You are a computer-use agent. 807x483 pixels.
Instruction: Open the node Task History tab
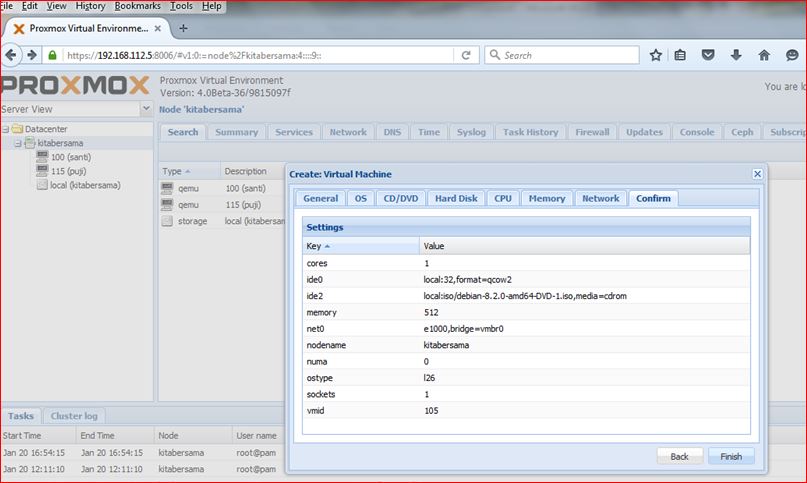coord(531,132)
